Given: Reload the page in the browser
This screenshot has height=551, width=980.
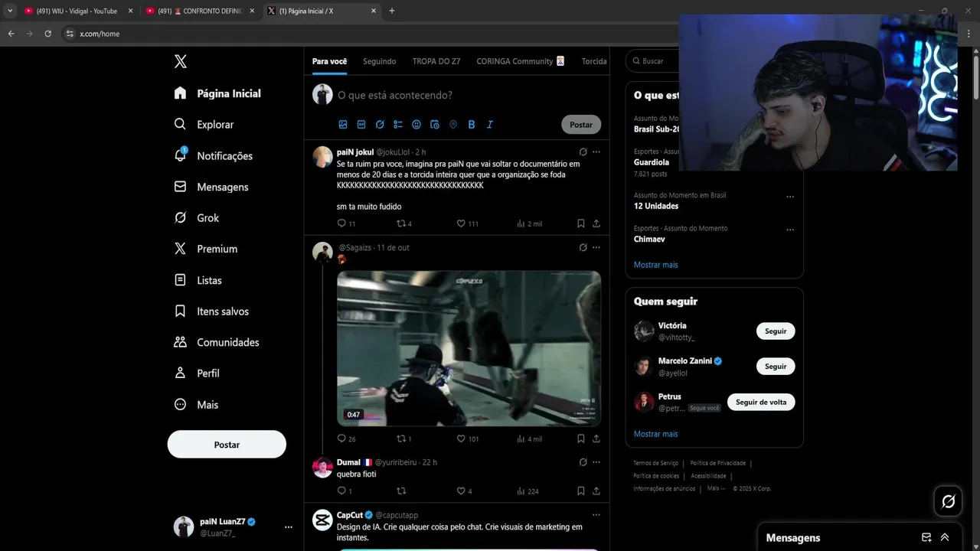Looking at the screenshot, I should pos(47,34).
